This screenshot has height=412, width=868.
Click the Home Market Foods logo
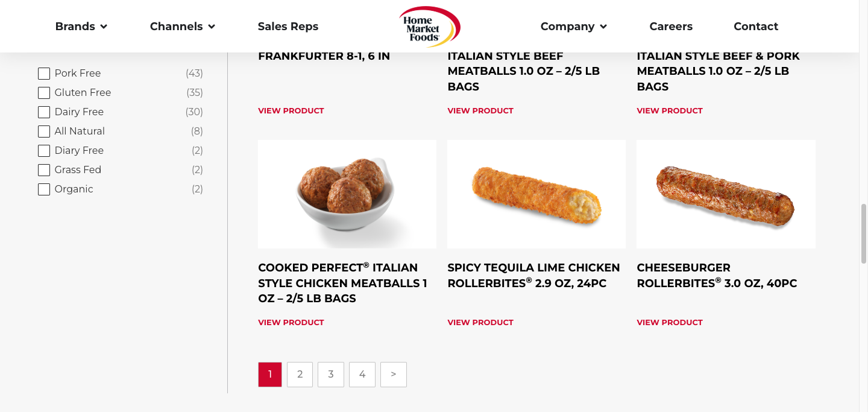(429, 27)
